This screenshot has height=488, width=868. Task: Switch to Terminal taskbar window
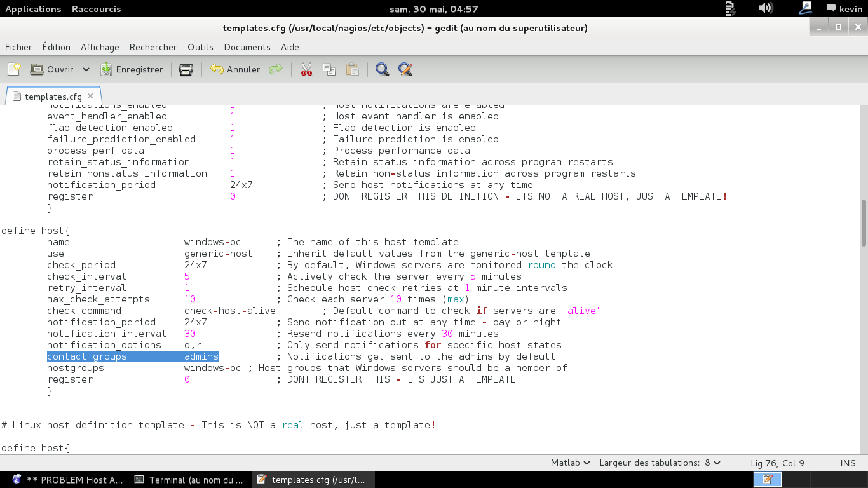tap(189, 480)
